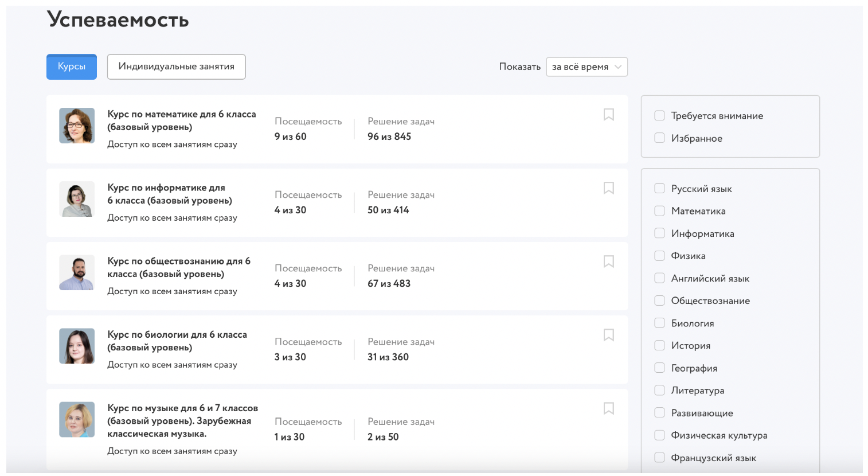Check the Русский язык subject filter
This screenshot has height=476, width=868.
pos(660,189)
